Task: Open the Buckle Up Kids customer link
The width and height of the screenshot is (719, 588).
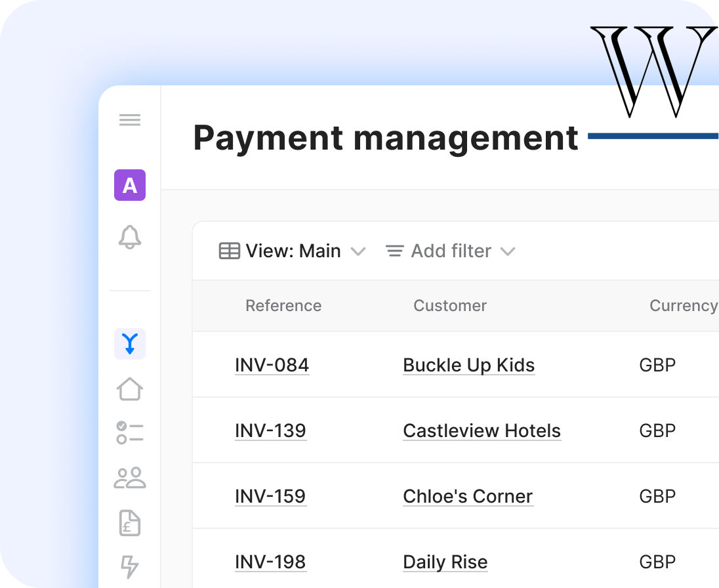Action: pyautogui.click(x=468, y=365)
